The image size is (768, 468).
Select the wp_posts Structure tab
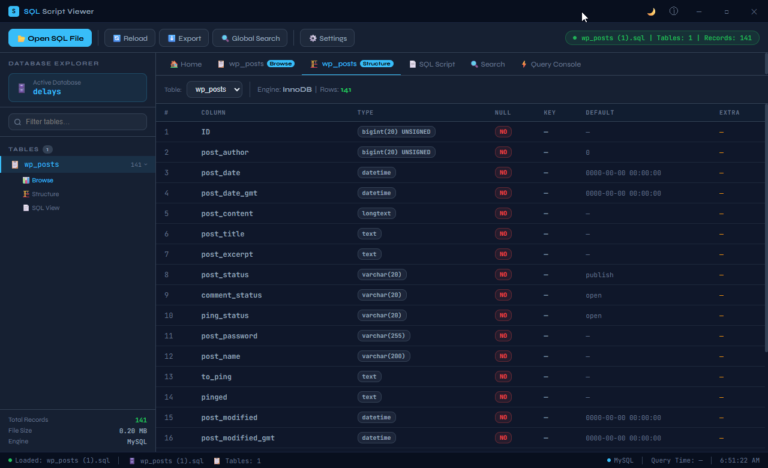[x=352, y=64]
